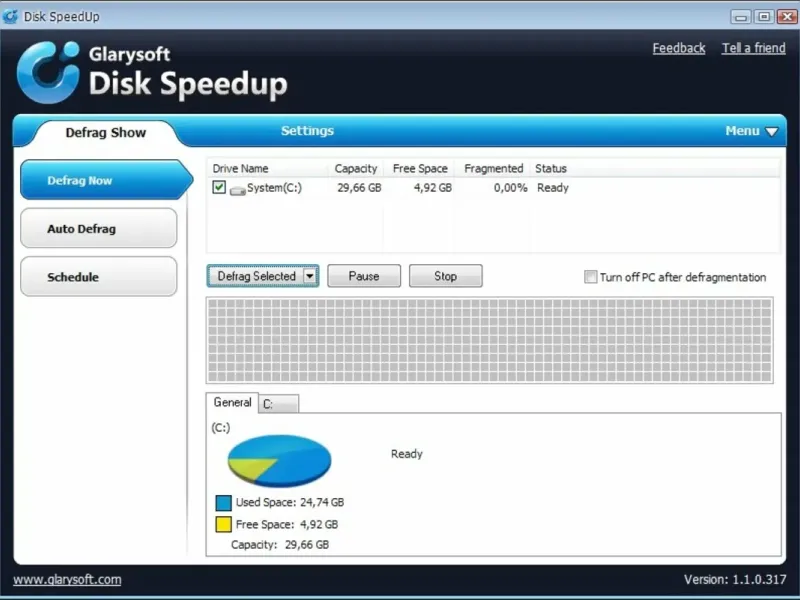
Task: Select Defrag Now in the sidebar
Action: [106, 180]
